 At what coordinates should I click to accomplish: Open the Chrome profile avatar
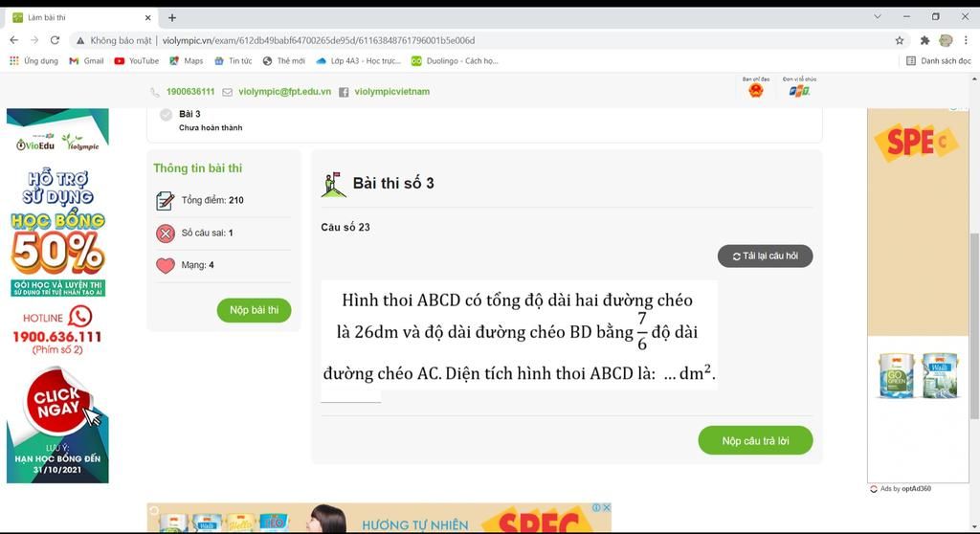pyautogui.click(x=946, y=40)
